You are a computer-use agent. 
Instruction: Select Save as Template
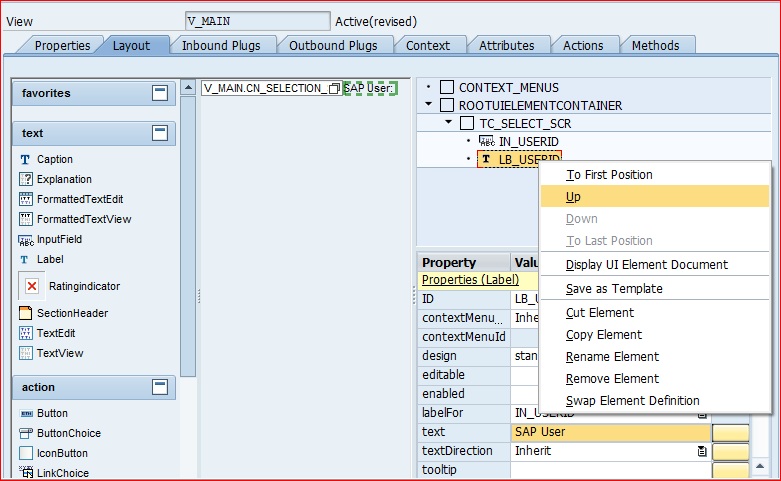(x=655, y=288)
